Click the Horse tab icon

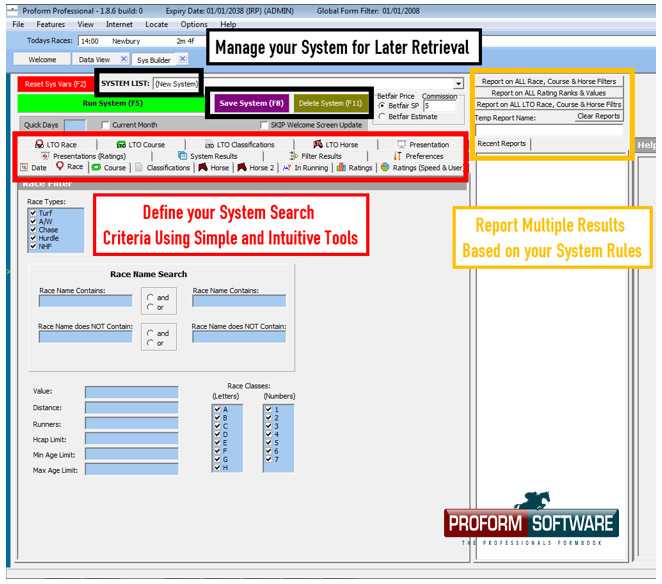coord(203,167)
